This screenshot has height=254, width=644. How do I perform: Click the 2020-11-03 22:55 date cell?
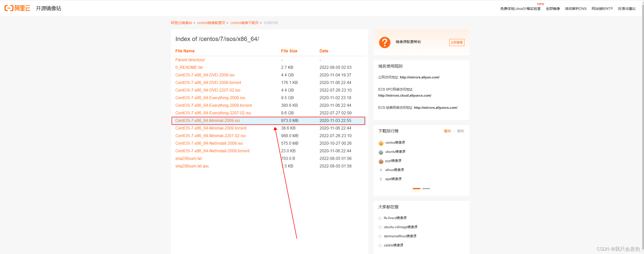pos(335,120)
